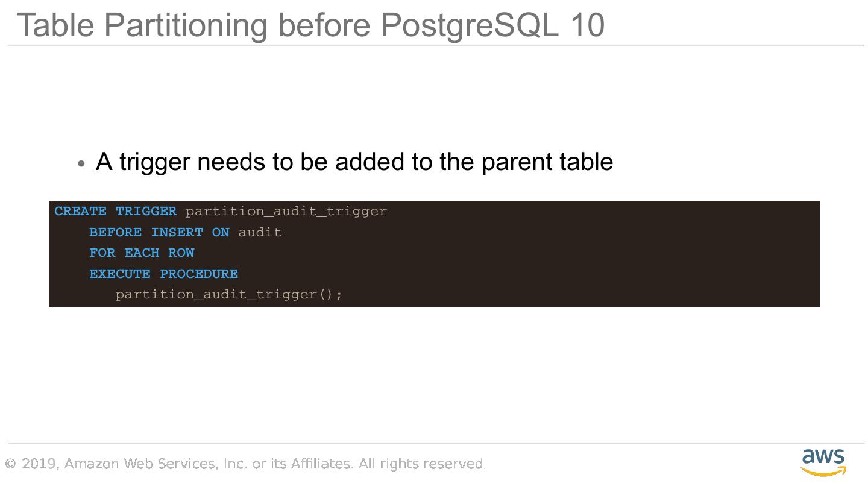Click the TRIGGER keyword in the code block
Viewport: 868px width, 489px height.
click(146, 212)
